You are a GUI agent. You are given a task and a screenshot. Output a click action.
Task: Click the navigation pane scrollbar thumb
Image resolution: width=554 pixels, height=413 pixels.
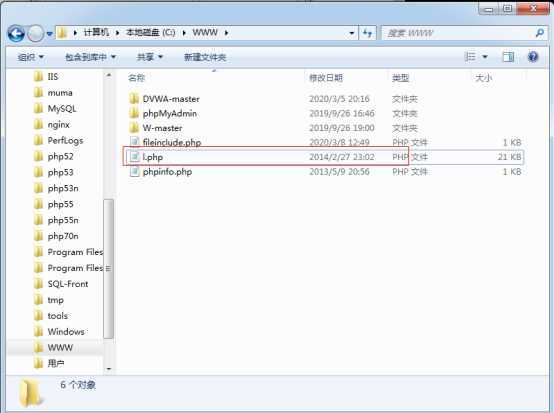[108, 269]
